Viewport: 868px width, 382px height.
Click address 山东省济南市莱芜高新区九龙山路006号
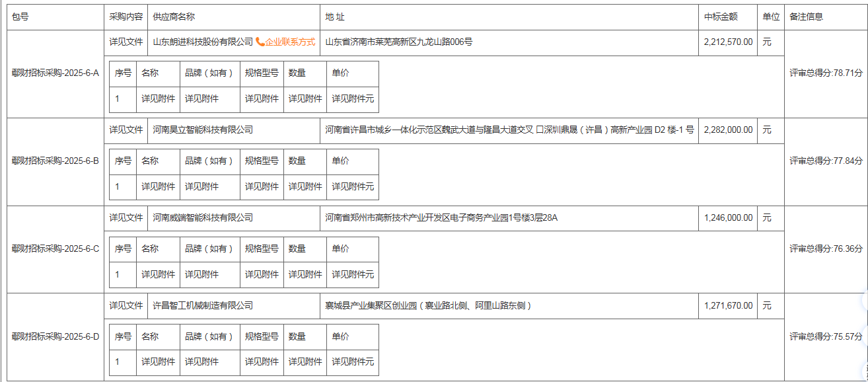[x=399, y=42]
